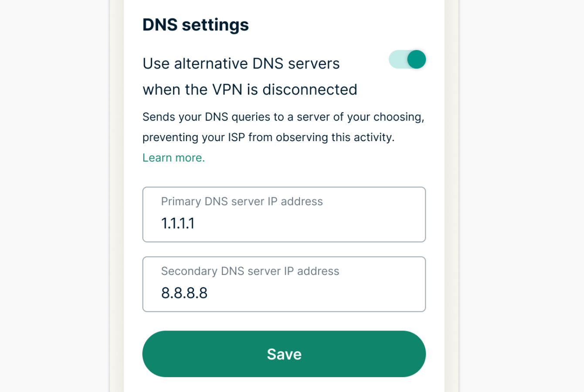584x392 pixels.
Task: Click the "Sends your DNS queries" description line
Action: (x=283, y=117)
